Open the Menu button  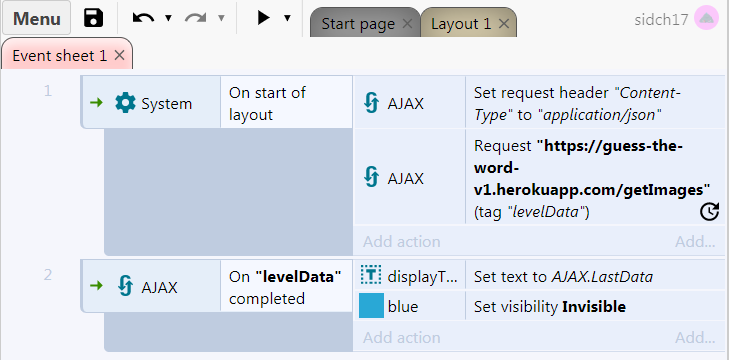(37, 18)
